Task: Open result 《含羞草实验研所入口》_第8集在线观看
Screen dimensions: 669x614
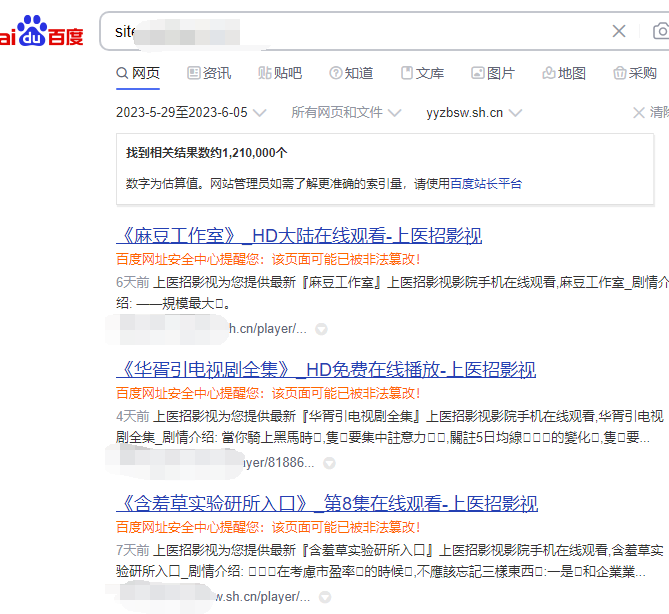Action: [327, 503]
